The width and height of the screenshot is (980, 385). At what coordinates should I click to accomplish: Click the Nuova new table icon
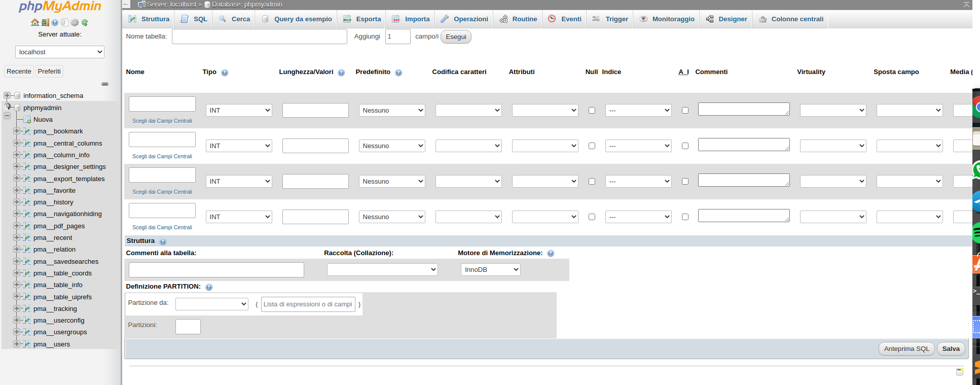pos(27,120)
